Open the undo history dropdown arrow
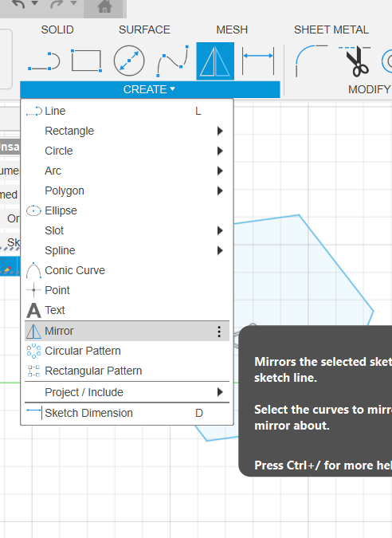This screenshot has height=538, width=392. pyautogui.click(x=34, y=3)
